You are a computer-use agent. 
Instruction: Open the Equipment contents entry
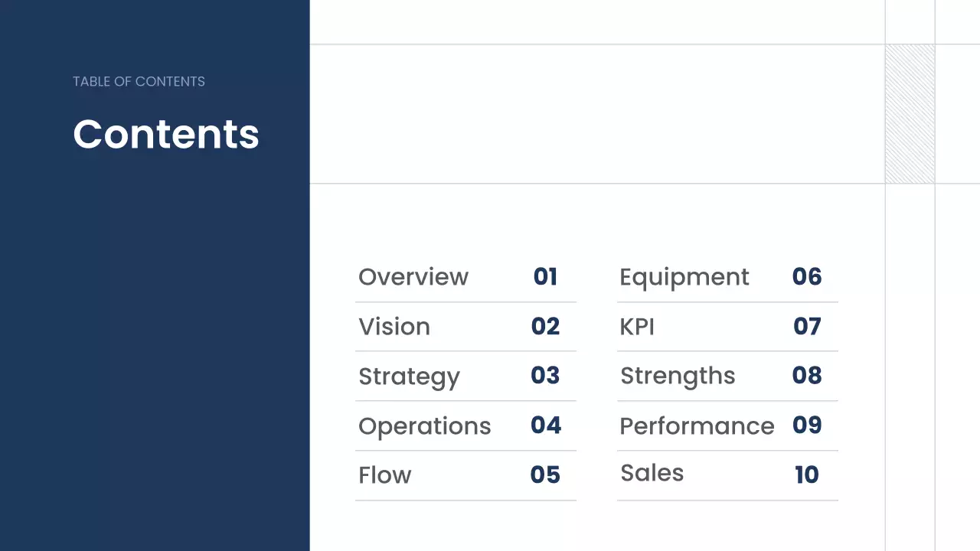[684, 277]
